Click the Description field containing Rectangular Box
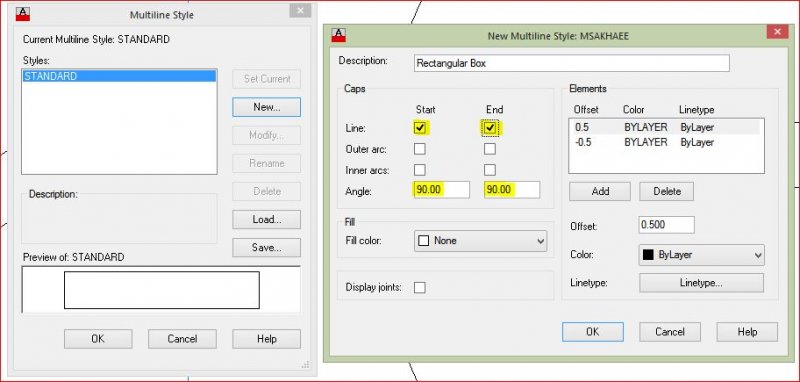This screenshot has width=800, height=382. 571,63
